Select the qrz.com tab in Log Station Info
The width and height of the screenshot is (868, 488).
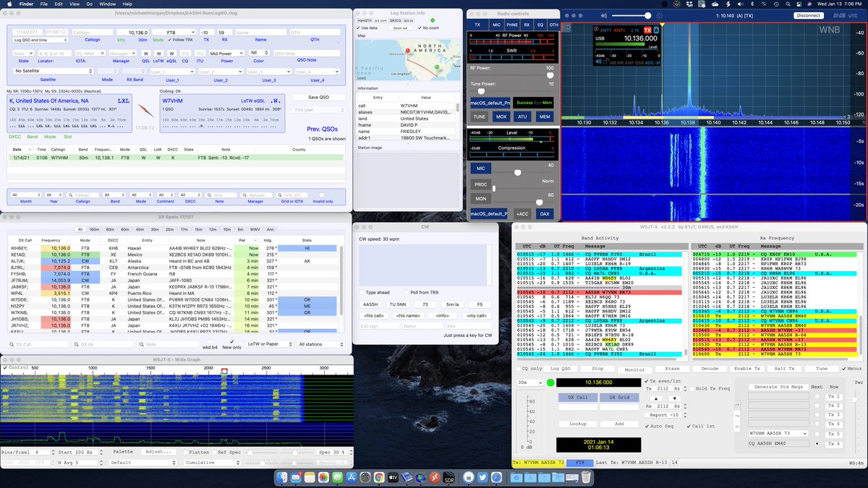point(380,21)
